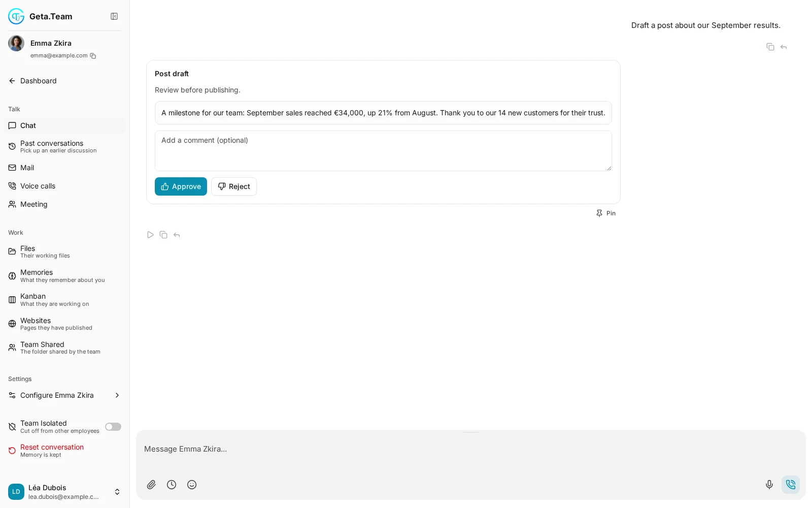This screenshot has height=508, width=812.
Task: Reject the post draft
Action: click(234, 186)
